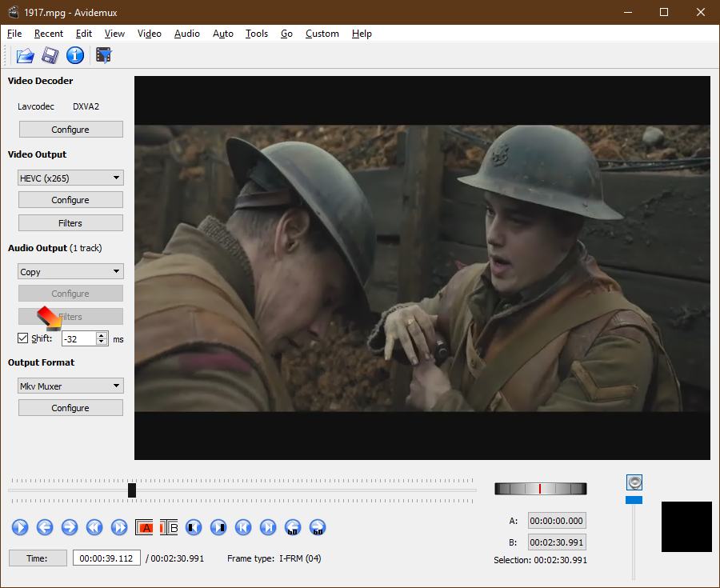Click the Time button
Viewport: 720px width, 588px height.
[38, 558]
